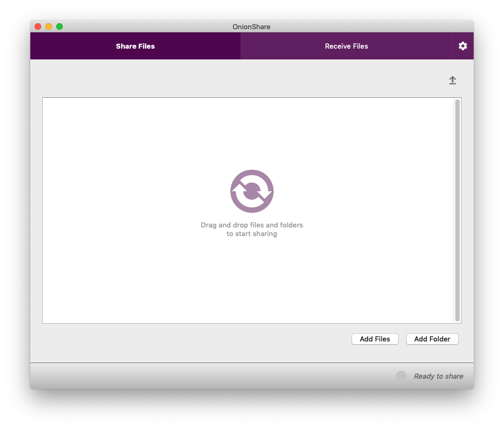Click the gray server status indicator circle

pos(401,376)
